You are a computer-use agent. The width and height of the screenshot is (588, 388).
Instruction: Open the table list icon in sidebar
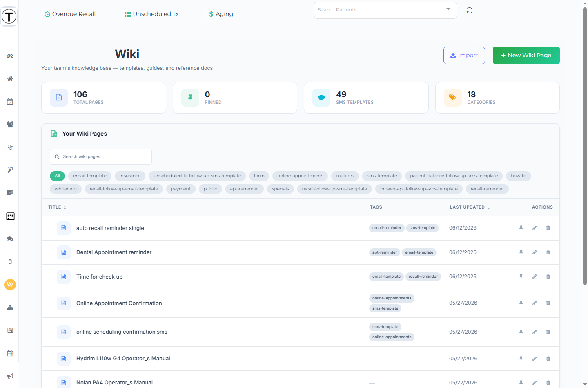click(x=10, y=216)
